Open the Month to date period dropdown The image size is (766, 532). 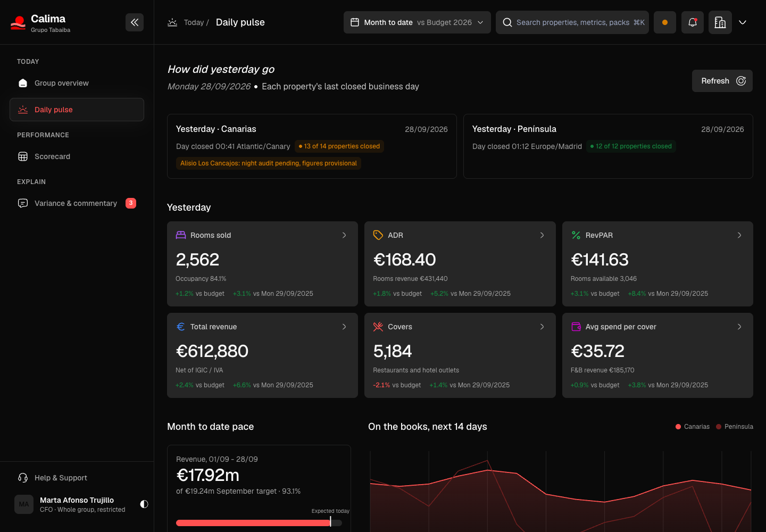click(x=417, y=22)
